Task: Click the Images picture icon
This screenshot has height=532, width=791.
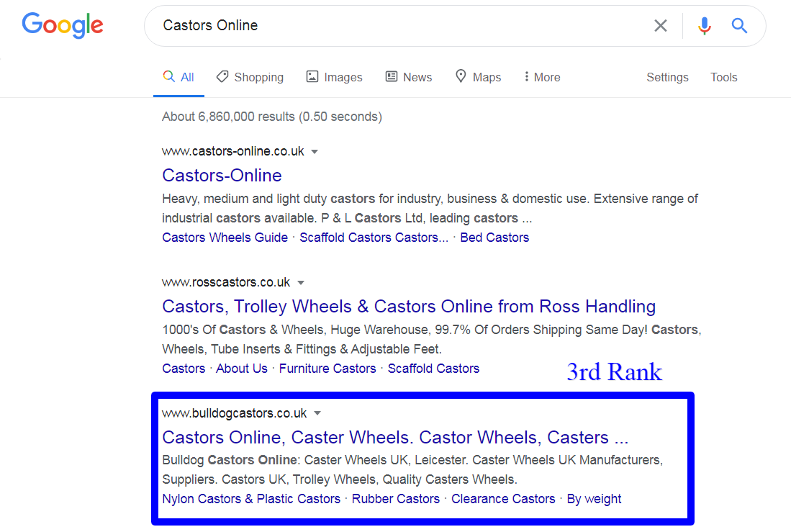Action: [312, 77]
